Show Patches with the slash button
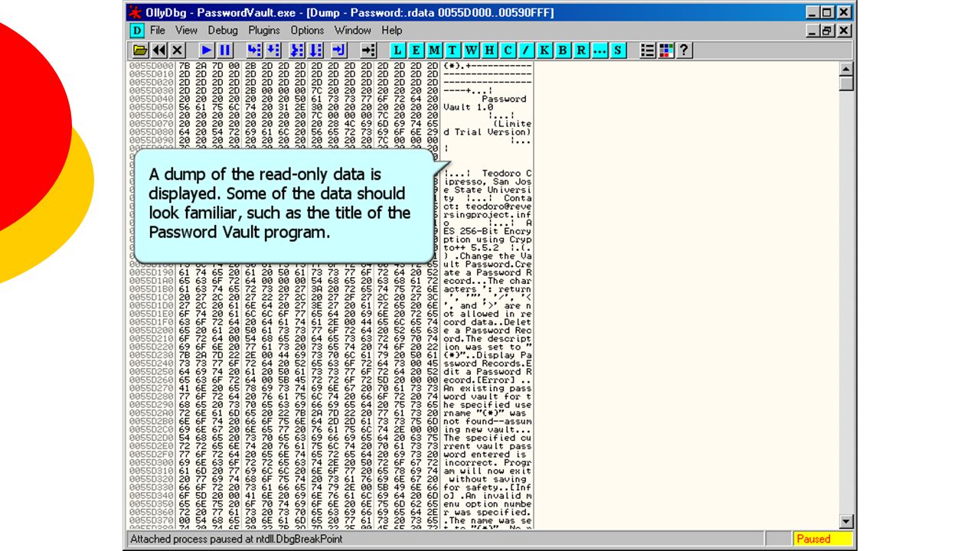This screenshot has height=551, width=980. coord(526,51)
